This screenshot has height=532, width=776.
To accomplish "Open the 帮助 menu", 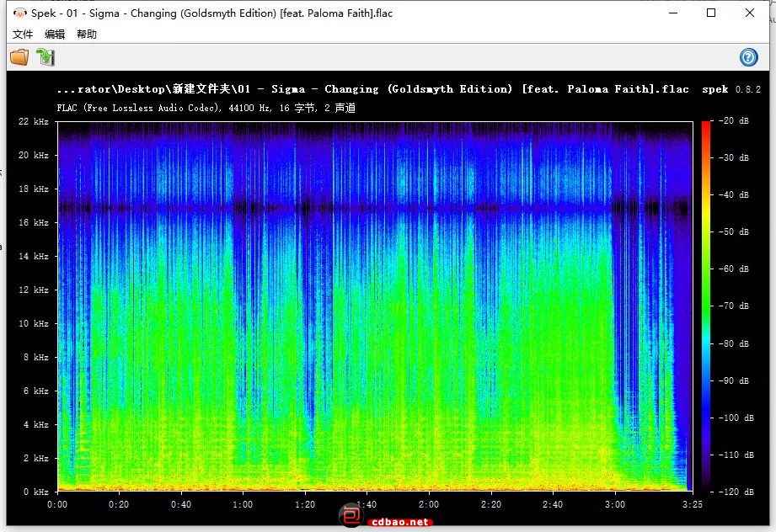I will [x=87, y=35].
